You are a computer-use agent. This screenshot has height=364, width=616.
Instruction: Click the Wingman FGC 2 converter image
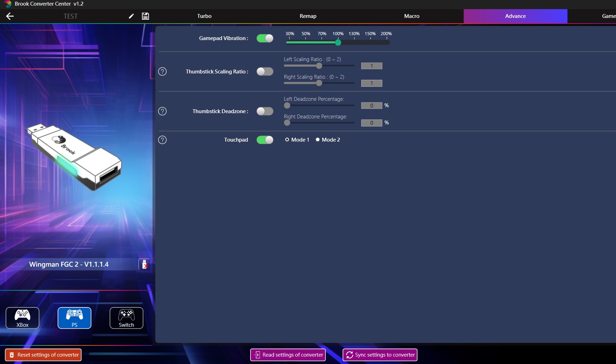[74, 157]
